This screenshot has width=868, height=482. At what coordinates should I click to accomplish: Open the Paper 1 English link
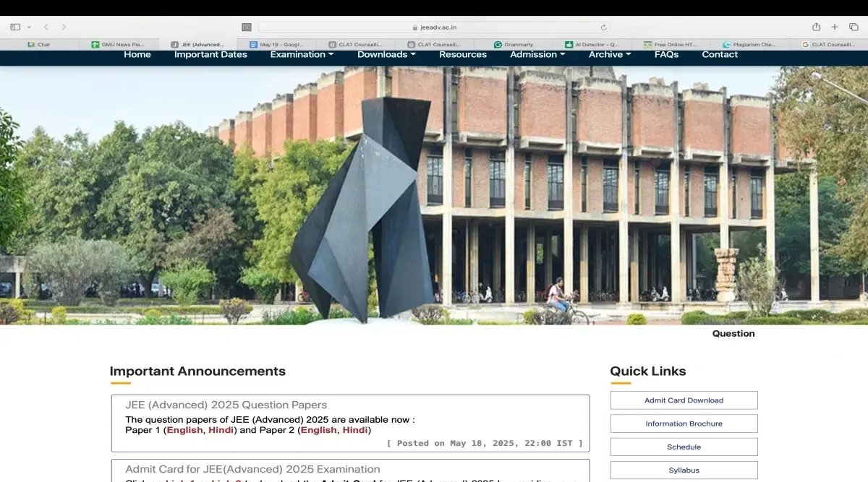tap(184, 430)
